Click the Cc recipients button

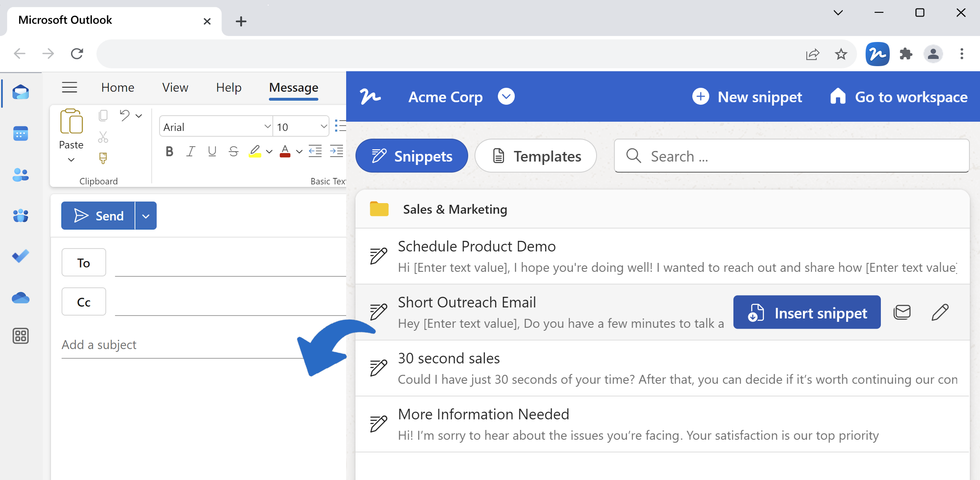(x=84, y=302)
